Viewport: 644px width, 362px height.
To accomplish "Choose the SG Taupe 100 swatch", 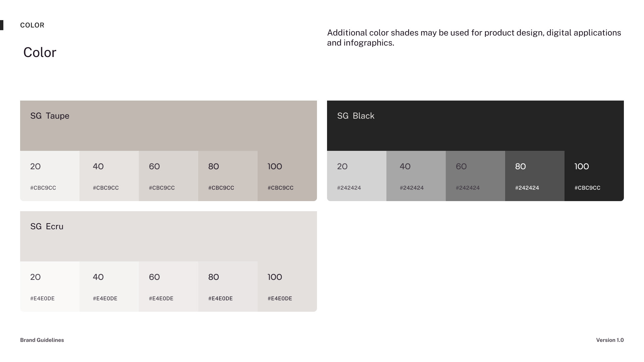I will click(x=287, y=176).
